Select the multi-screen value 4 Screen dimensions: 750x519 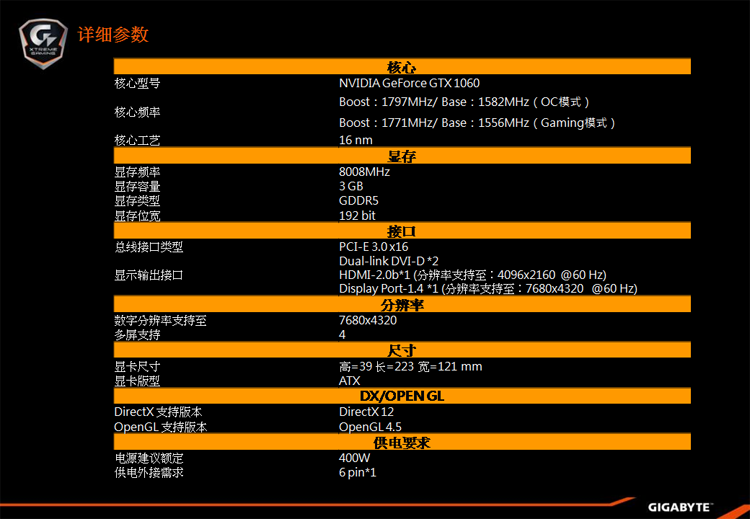[342, 335]
